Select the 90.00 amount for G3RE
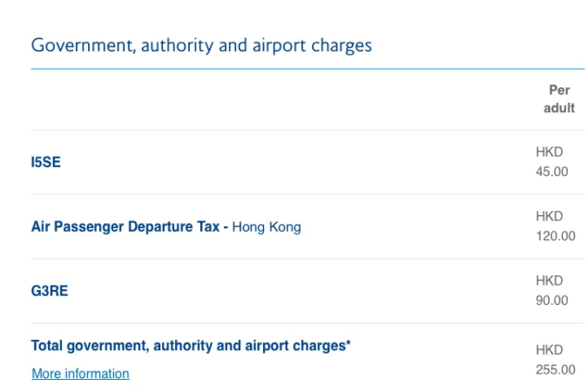The width and height of the screenshot is (588, 392). click(551, 301)
